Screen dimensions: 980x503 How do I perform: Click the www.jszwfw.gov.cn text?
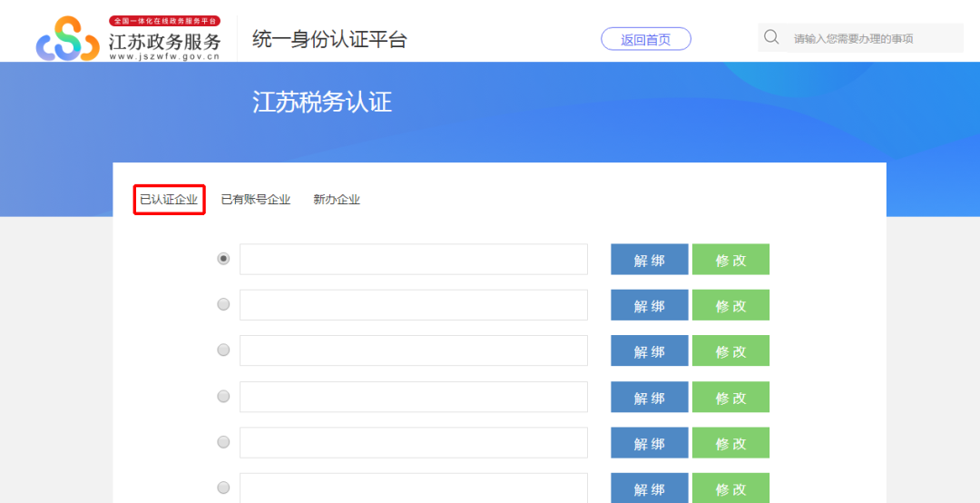click(x=165, y=56)
